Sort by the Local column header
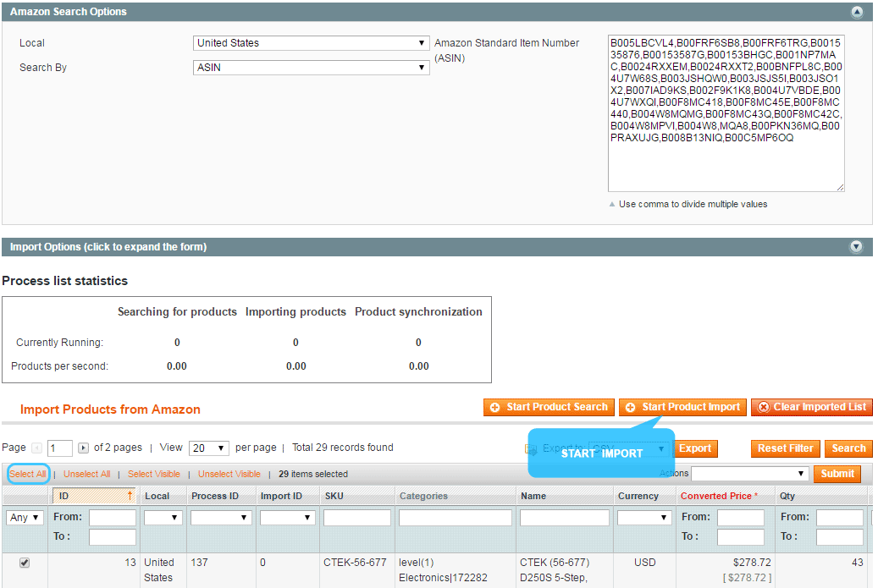The height and width of the screenshot is (588, 878). point(157,497)
